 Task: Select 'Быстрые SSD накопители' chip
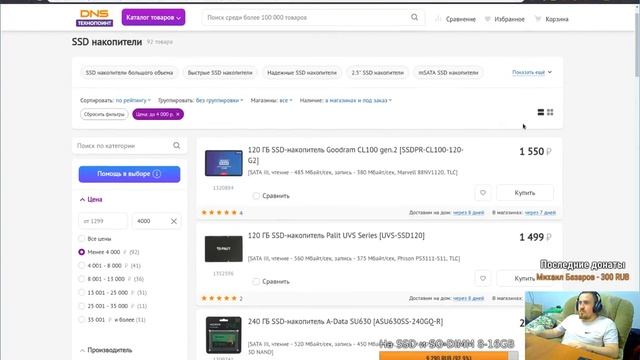pyautogui.click(x=220, y=73)
